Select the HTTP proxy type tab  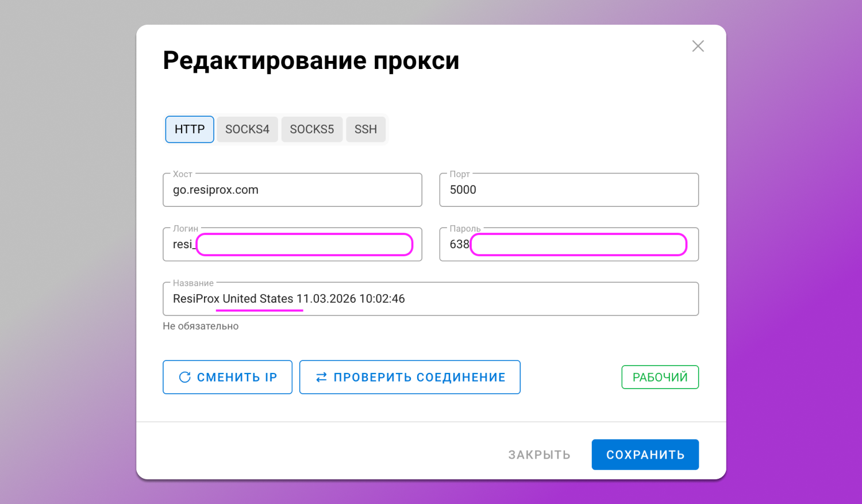click(x=189, y=129)
